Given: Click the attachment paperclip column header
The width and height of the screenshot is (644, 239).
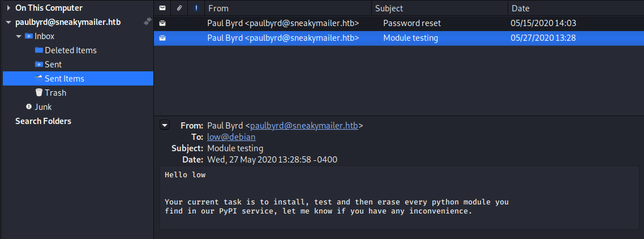Looking at the screenshot, I should tap(179, 8).
